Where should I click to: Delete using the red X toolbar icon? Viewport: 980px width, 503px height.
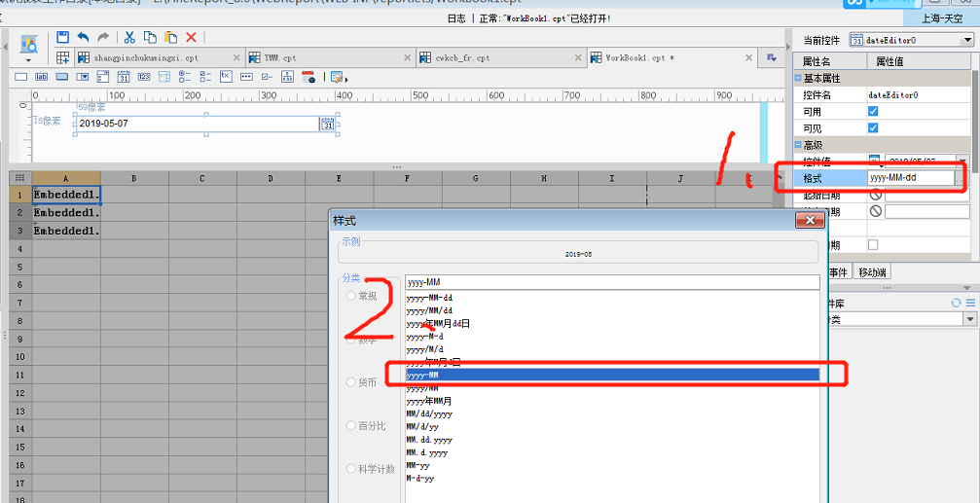[x=192, y=38]
